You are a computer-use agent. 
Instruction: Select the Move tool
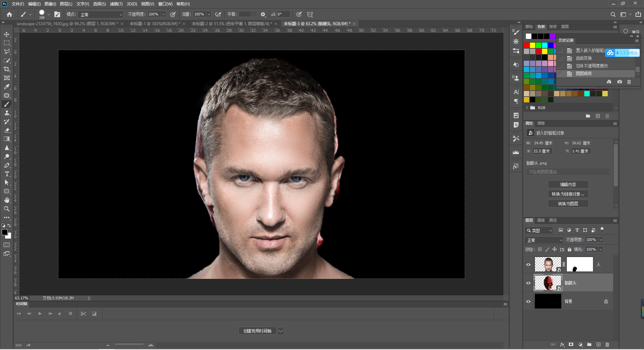click(x=7, y=34)
